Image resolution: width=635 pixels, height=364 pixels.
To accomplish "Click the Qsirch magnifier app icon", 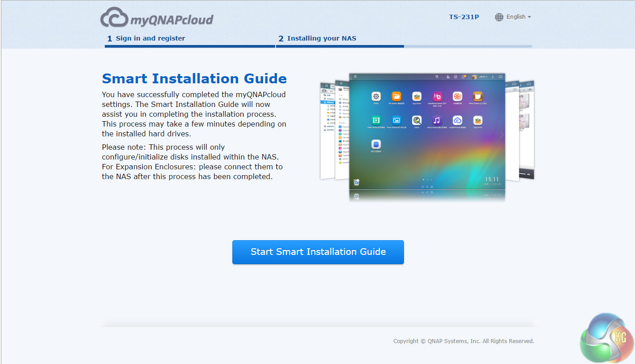I will pyautogui.click(x=417, y=120).
